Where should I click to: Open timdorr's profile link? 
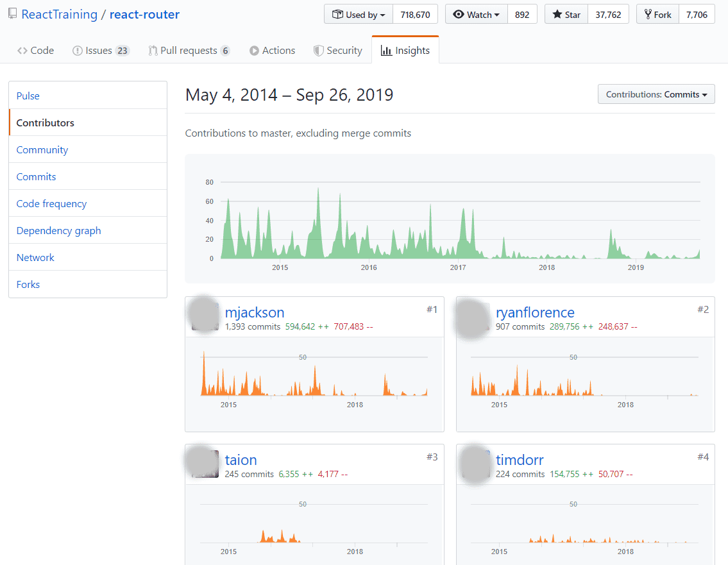click(520, 460)
